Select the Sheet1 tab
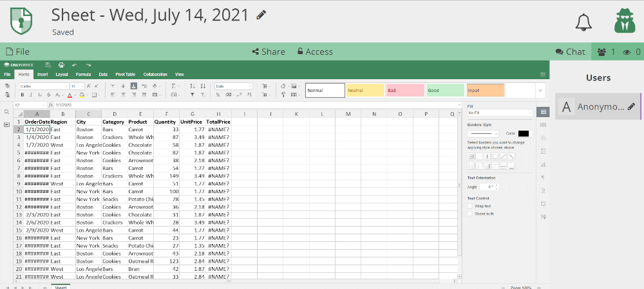The height and width of the screenshot is (289, 644). [61, 287]
